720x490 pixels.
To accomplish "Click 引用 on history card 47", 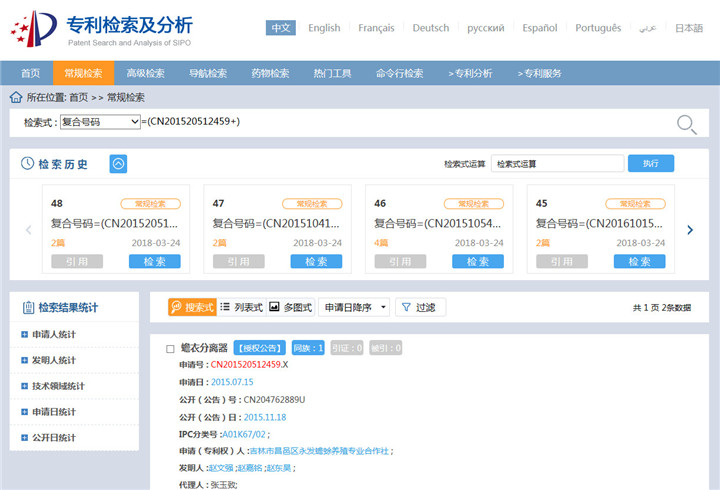I will click(x=239, y=261).
